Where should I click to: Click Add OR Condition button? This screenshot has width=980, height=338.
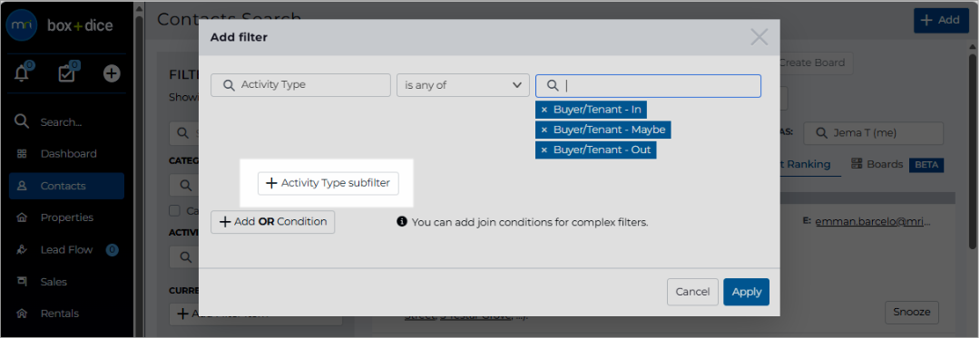272,222
